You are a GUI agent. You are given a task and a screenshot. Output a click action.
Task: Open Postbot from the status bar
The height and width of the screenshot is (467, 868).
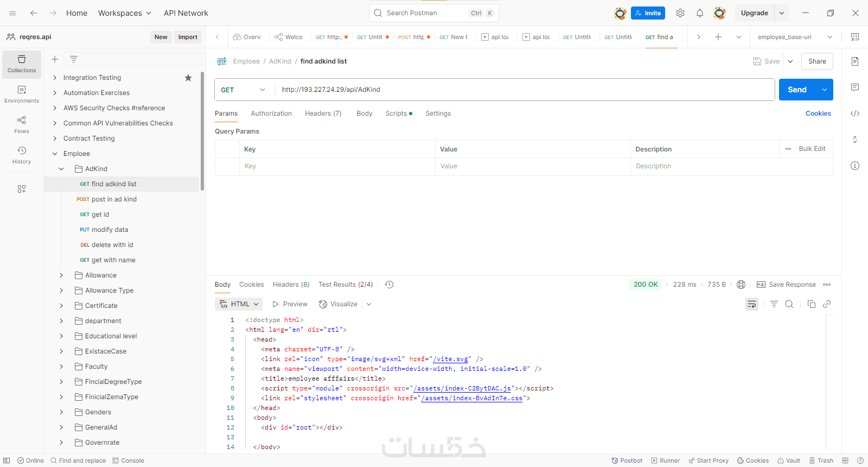click(x=627, y=460)
